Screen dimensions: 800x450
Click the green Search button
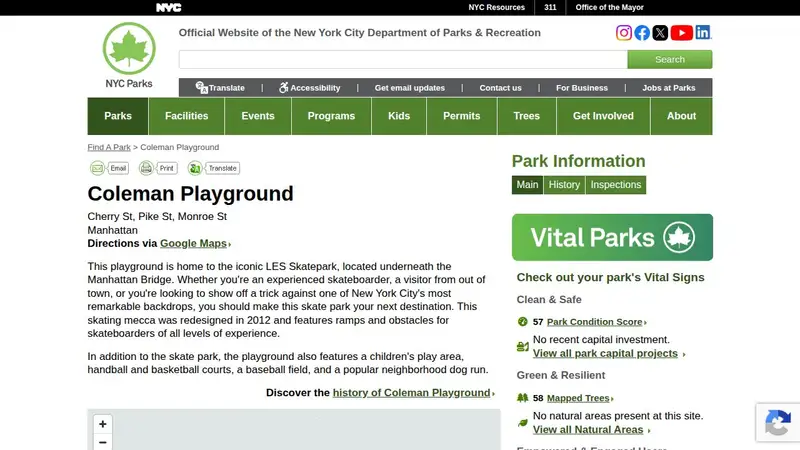[x=670, y=59]
